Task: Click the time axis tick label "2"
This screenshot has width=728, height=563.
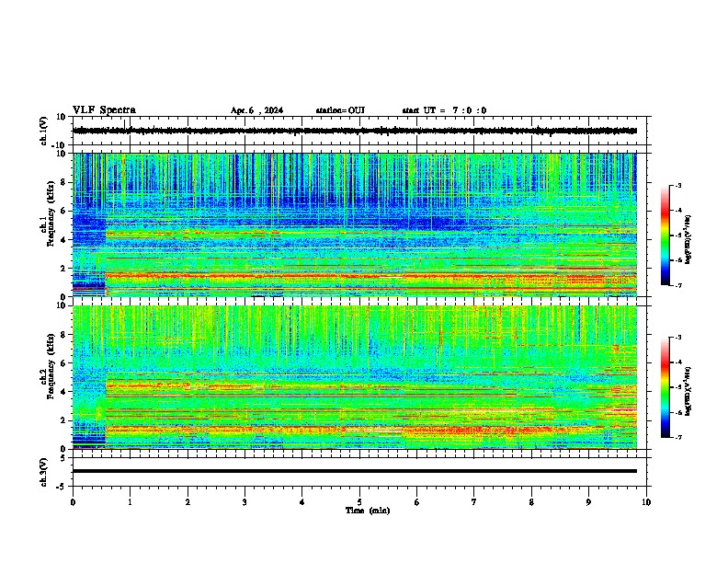Action: coord(188,502)
